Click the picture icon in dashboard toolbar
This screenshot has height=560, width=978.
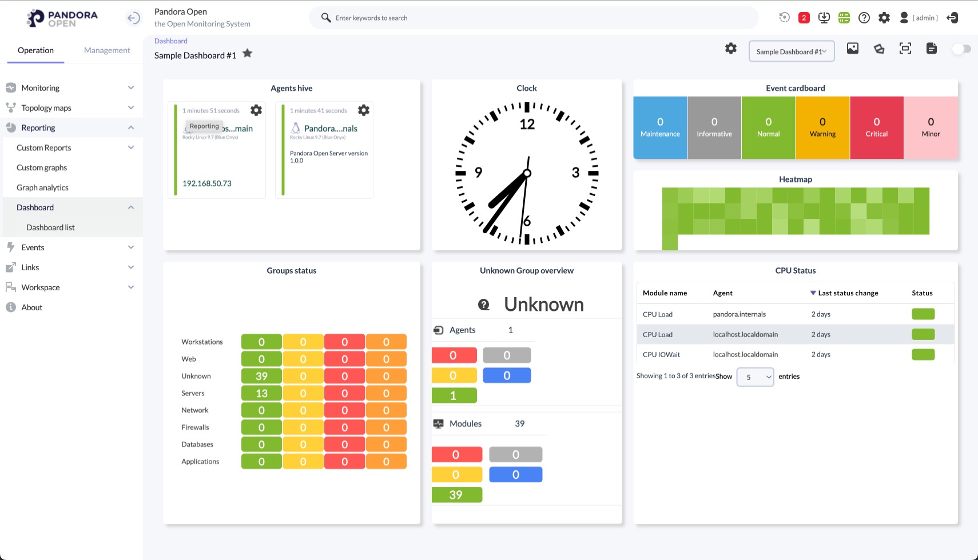852,49
